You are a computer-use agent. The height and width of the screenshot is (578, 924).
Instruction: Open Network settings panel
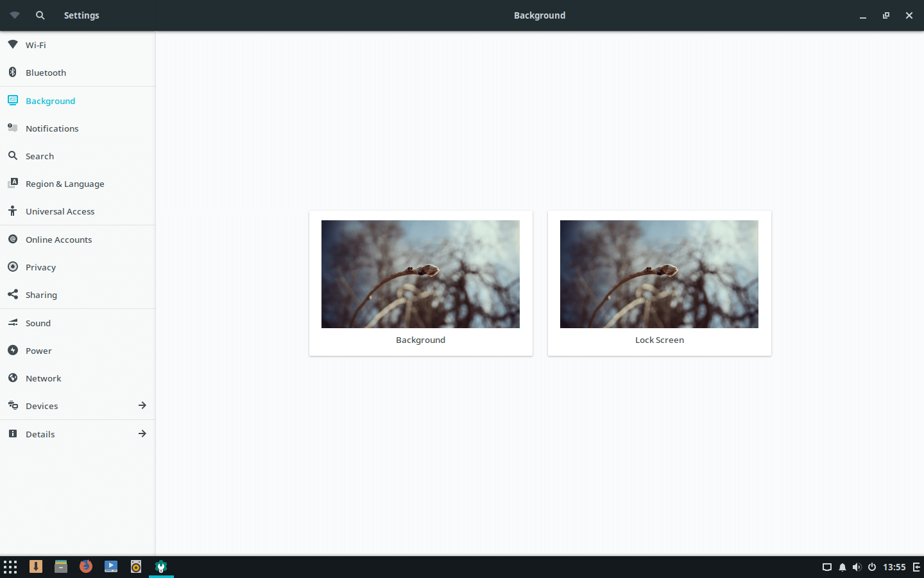pyautogui.click(x=78, y=378)
